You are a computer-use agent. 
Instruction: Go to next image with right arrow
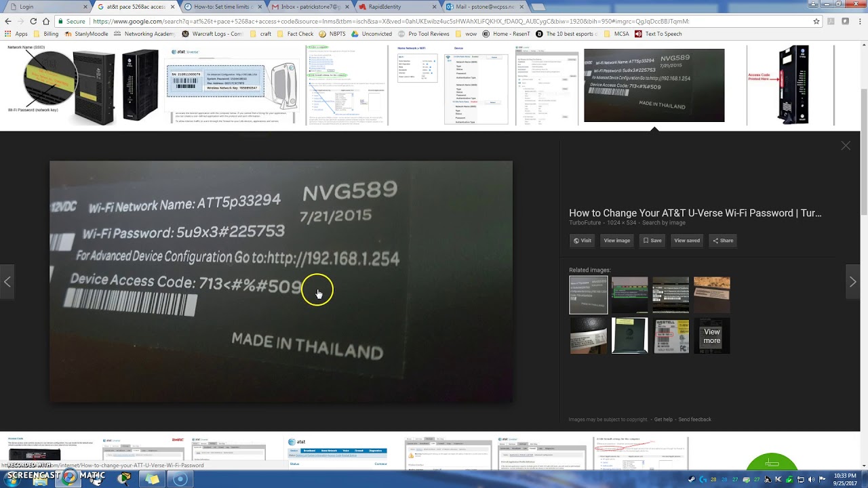click(x=852, y=282)
